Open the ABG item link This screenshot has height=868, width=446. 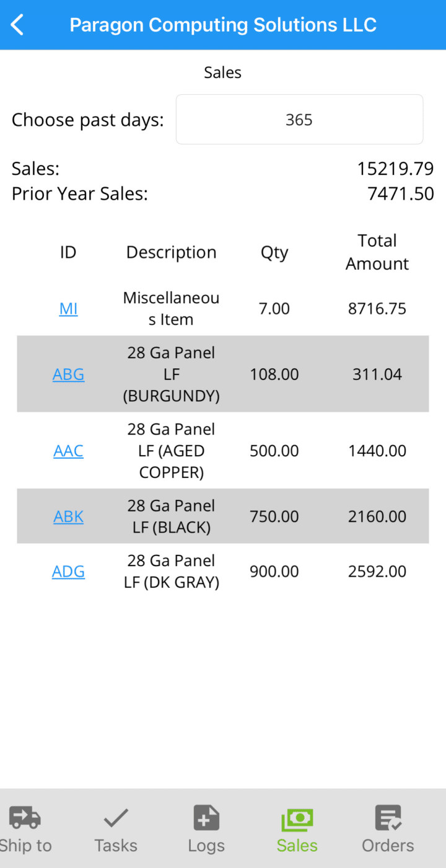point(68,374)
